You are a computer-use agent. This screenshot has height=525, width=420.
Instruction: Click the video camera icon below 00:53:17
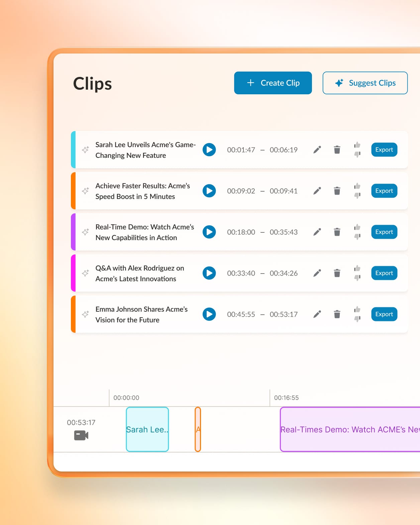coord(81,435)
